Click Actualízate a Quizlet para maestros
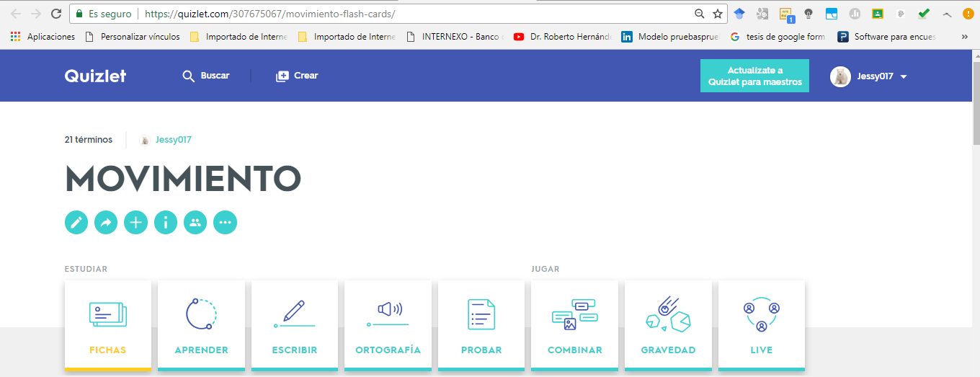Image resolution: width=980 pixels, height=377 pixels. [x=754, y=76]
